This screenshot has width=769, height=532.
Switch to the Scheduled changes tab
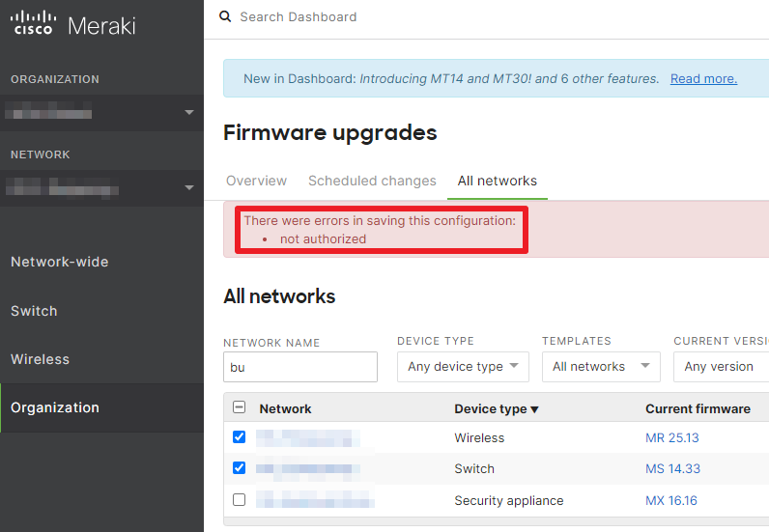pos(372,181)
